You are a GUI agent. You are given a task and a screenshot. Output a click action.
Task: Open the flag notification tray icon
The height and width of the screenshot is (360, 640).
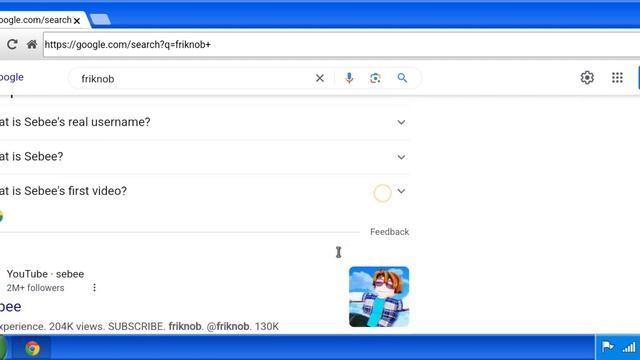coord(607,347)
